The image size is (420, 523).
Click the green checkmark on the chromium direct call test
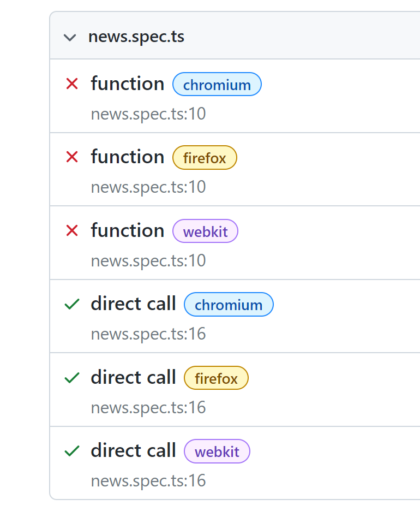71,304
